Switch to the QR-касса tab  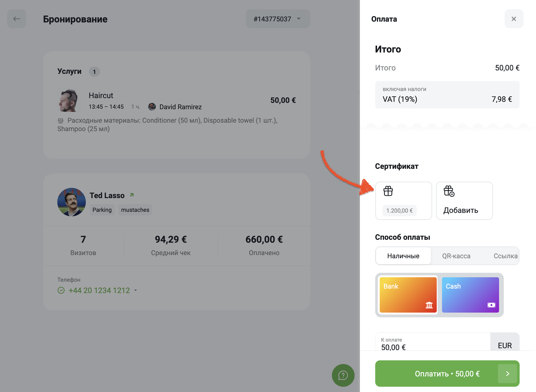point(456,256)
